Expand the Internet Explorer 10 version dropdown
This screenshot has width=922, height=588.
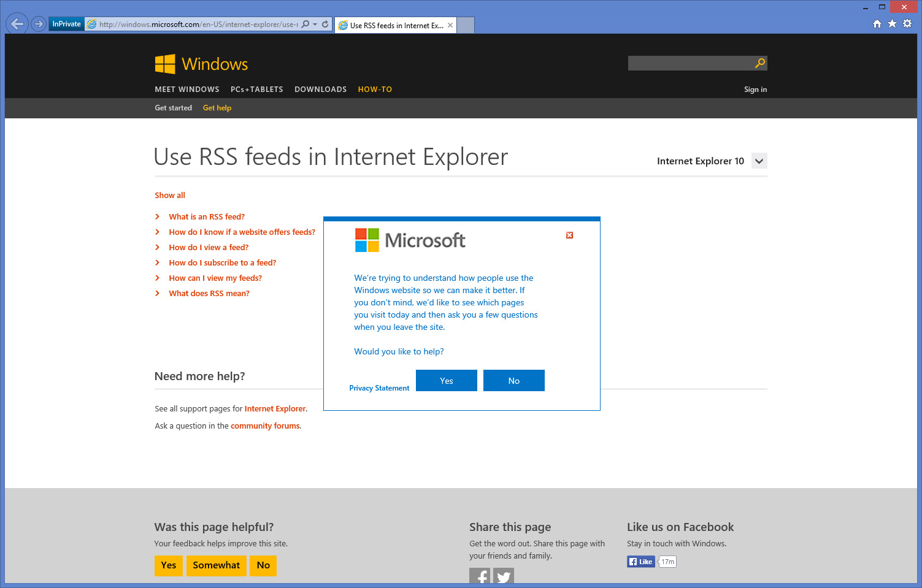(759, 161)
